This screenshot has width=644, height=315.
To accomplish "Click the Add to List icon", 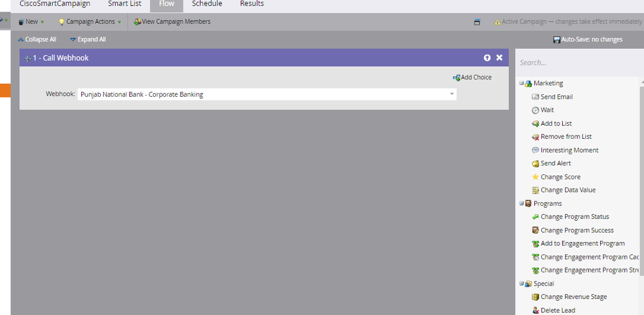I will click(x=535, y=123).
